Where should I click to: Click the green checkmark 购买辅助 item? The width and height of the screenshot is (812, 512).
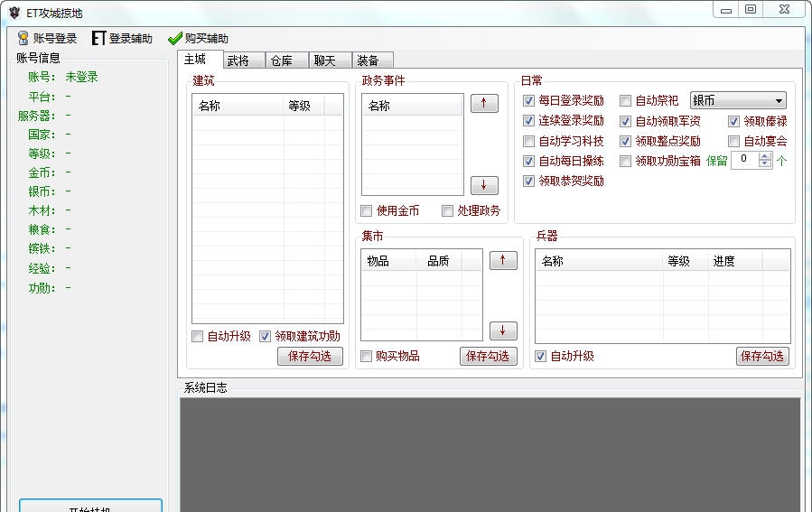[199, 38]
